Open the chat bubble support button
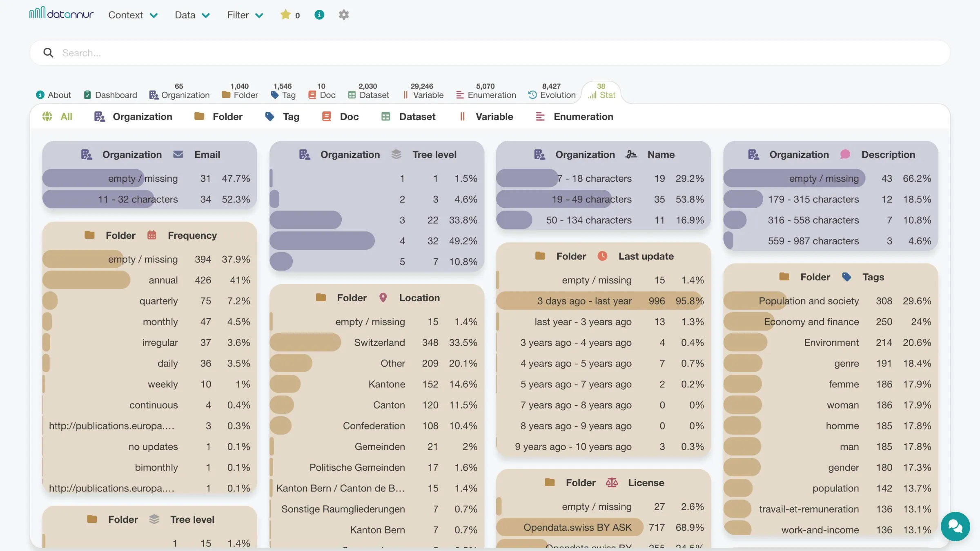Viewport: 980px width, 551px height. [x=955, y=526]
